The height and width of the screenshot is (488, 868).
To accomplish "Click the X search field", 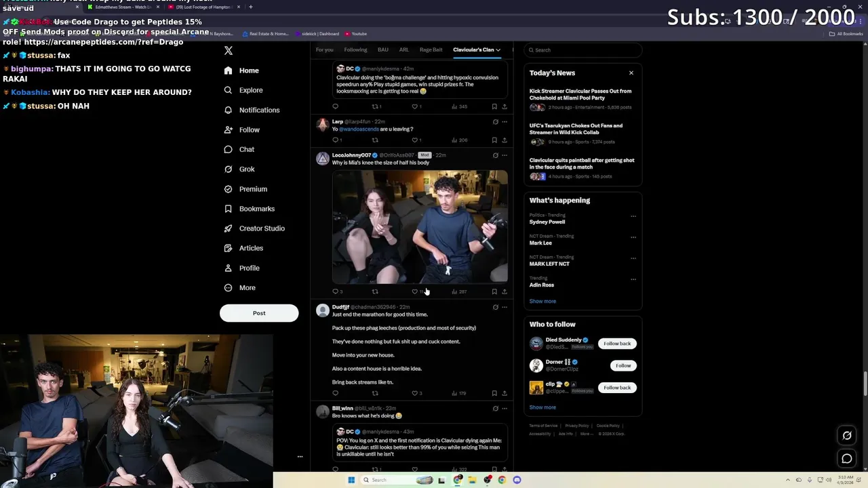I will pyautogui.click(x=583, y=50).
